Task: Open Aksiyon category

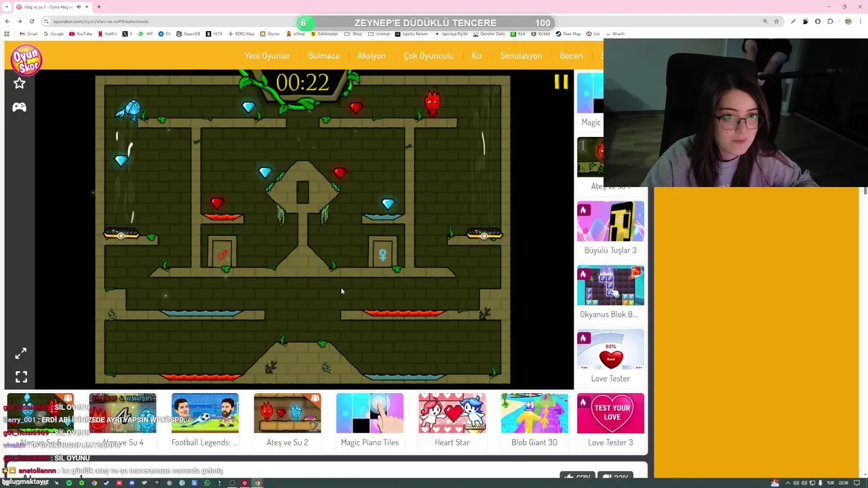Action: pyautogui.click(x=372, y=56)
